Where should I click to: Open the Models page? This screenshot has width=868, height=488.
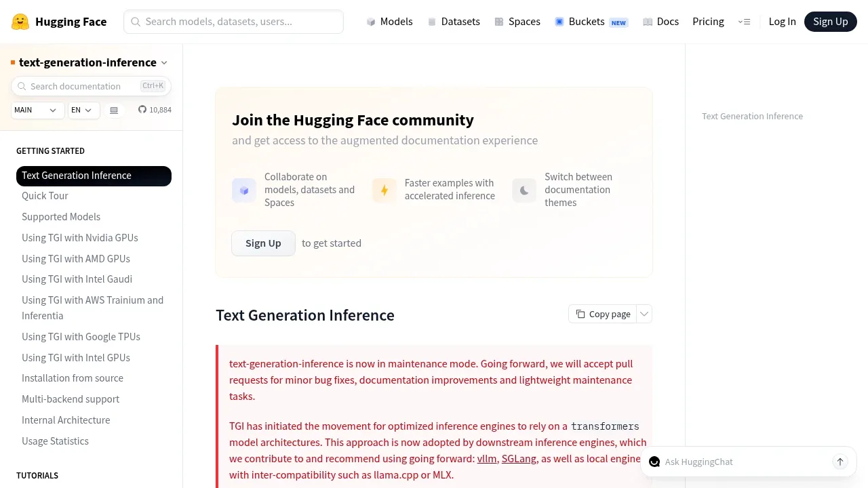tap(389, 22)
